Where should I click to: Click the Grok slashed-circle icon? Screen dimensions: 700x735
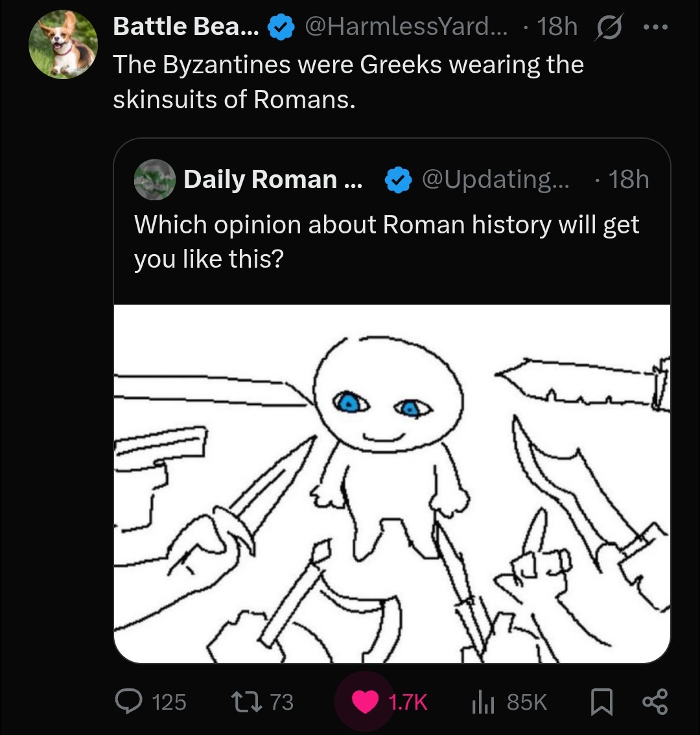point(609,27)
